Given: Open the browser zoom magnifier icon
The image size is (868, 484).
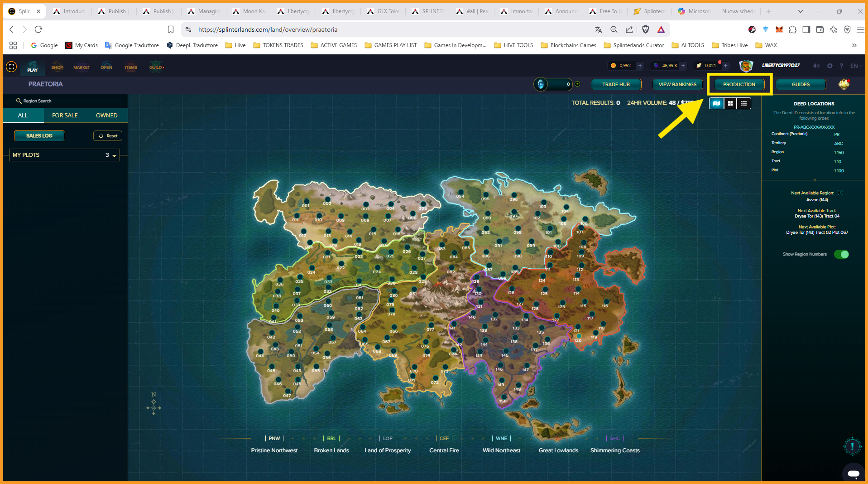Looking at the screenshot, I should click(614, 29).
